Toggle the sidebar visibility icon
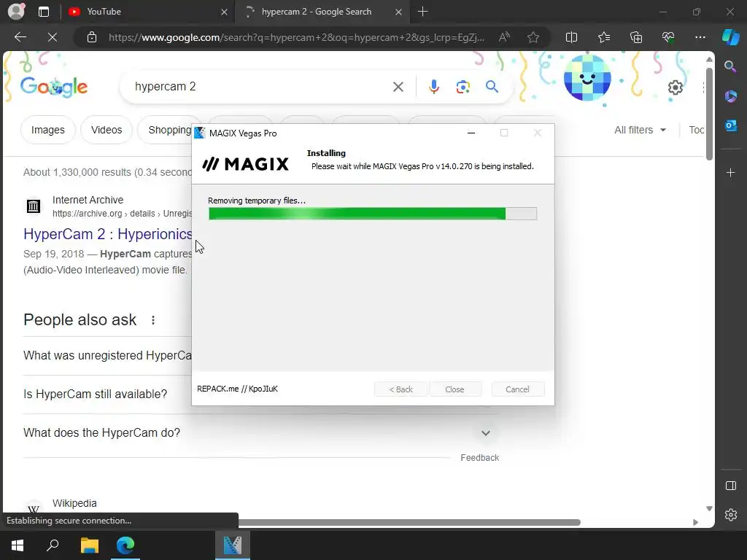The image size is (747, 560). (x=730, y=486)
